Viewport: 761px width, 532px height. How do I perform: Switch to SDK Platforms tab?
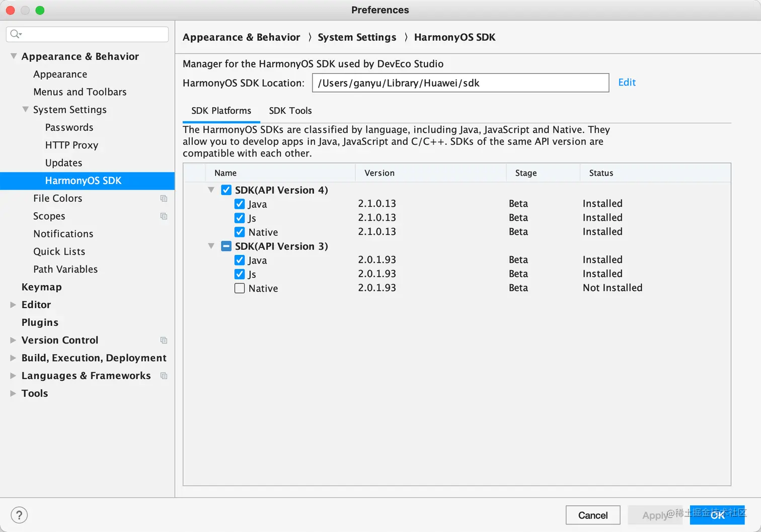tap(221, 111)
